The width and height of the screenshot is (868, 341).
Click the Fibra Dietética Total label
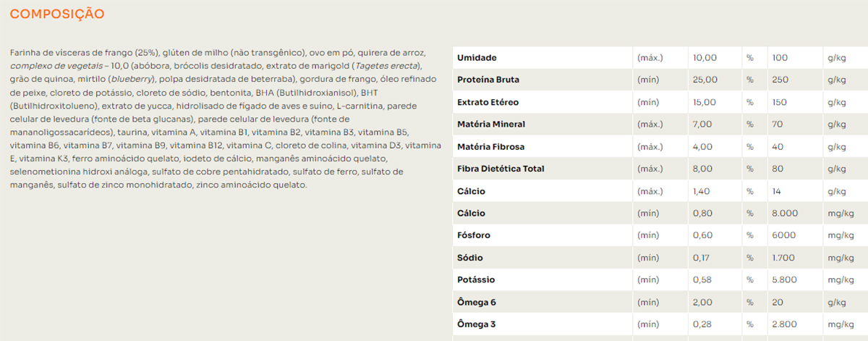[501, 169]
